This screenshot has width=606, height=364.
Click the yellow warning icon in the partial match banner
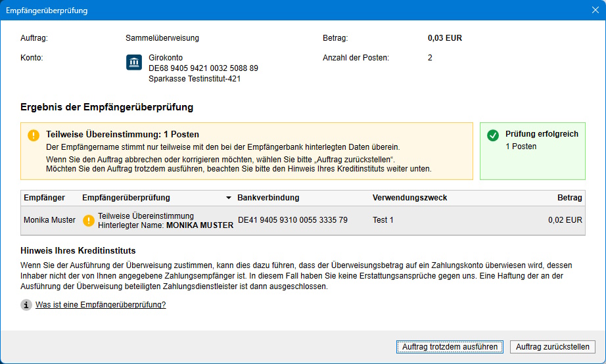click(34, 135)
